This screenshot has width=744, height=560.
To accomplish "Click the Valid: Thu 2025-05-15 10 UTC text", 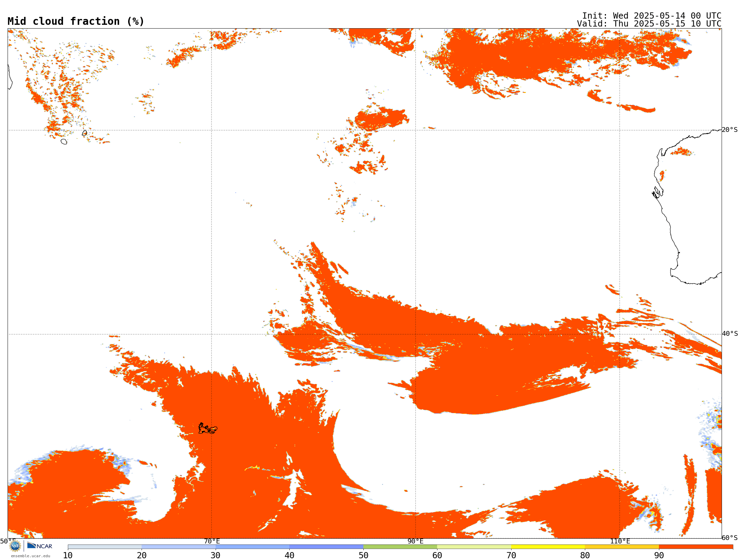I will pyautogui.click(x=649, y=24).
